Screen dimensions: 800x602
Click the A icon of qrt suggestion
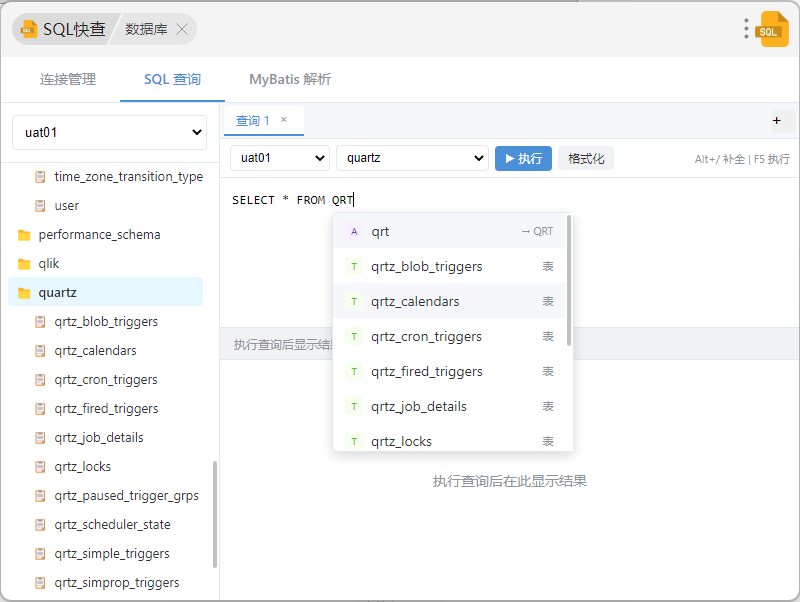point(353,231)
